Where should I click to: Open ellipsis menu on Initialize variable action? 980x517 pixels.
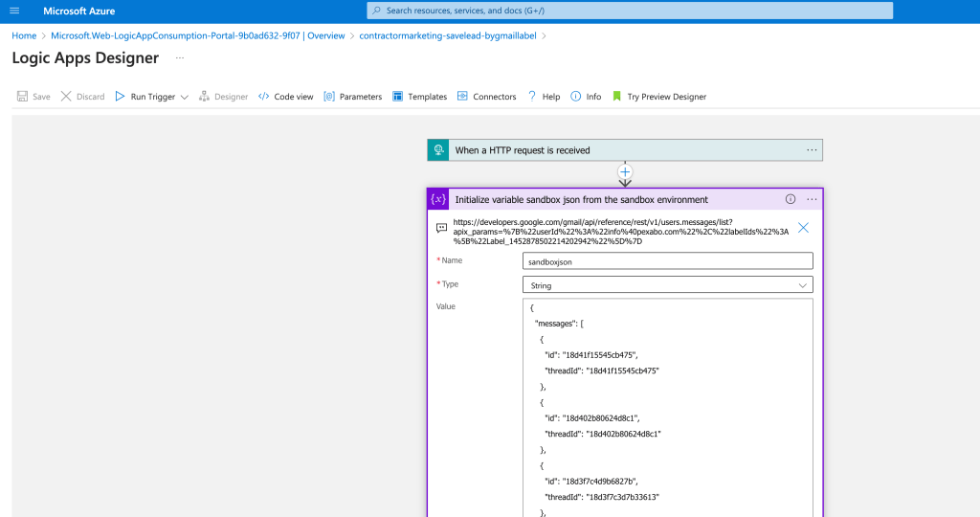point(812,199)
